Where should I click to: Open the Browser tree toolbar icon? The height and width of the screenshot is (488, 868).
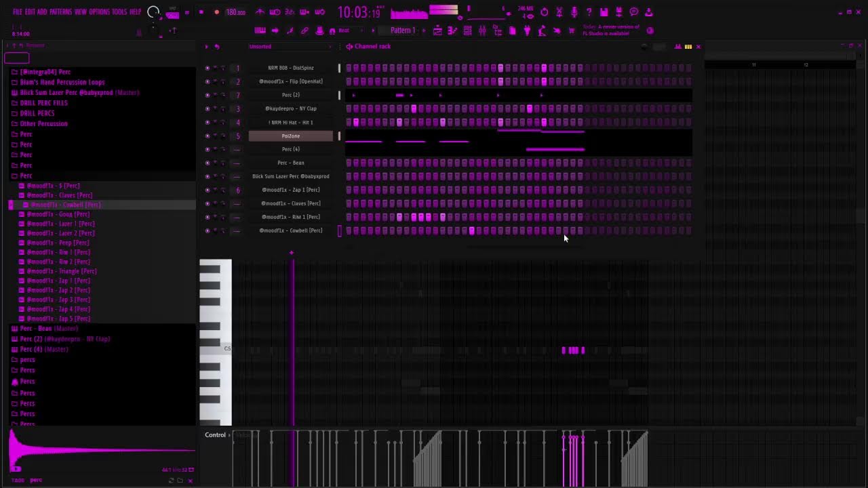(497, 30)
